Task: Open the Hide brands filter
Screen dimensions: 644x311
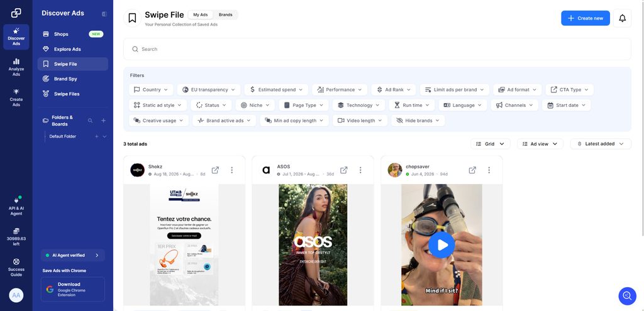Action: (x=418, y=121)
